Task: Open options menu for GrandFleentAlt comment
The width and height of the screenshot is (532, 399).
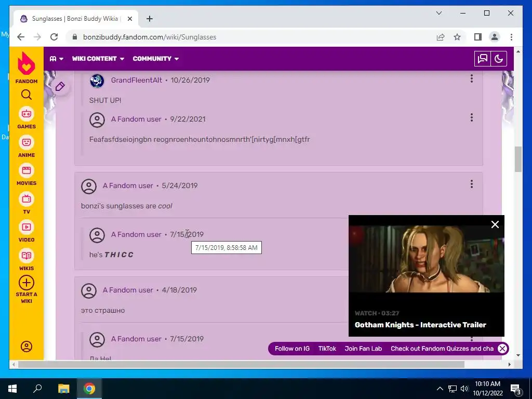Action: [472, 79]
